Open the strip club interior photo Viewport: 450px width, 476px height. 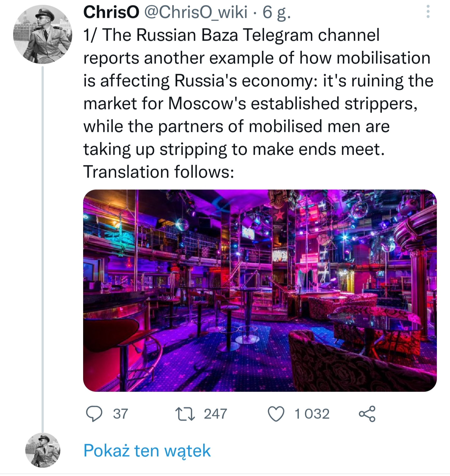click(x=260, y=290)
